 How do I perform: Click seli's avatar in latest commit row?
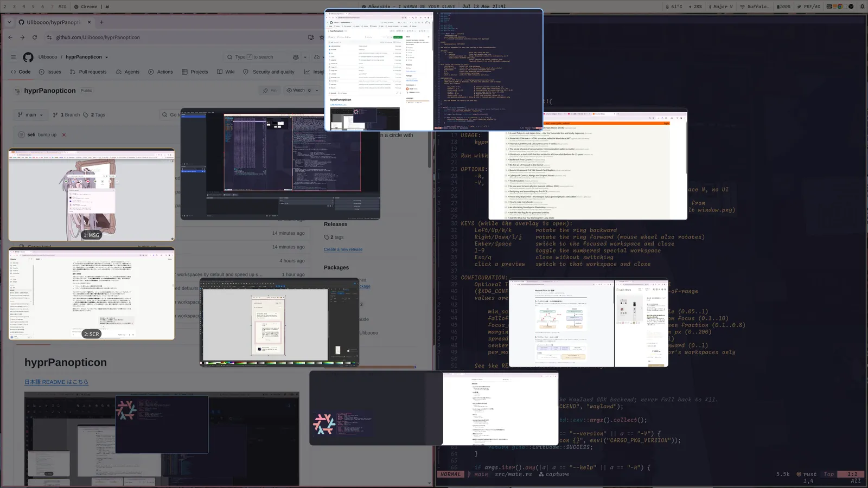(x=21, y=134)
